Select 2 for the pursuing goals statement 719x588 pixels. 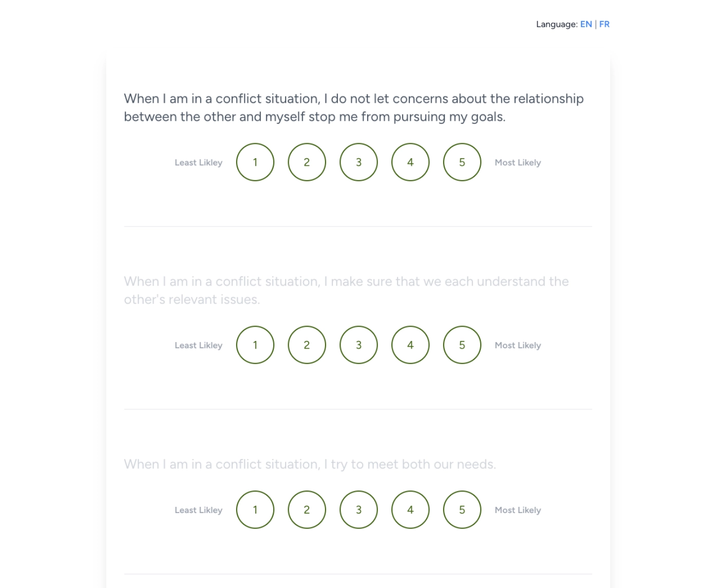click(307, 162)
